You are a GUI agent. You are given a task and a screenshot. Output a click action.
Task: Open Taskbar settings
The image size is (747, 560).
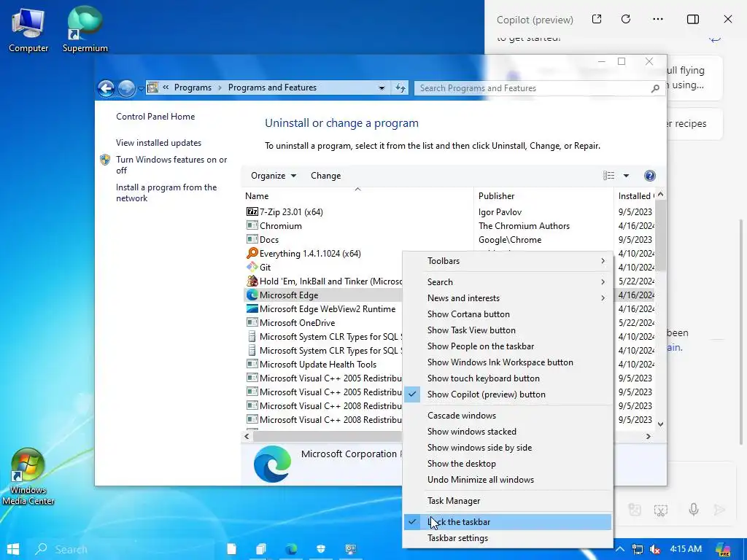click(508, 538)
